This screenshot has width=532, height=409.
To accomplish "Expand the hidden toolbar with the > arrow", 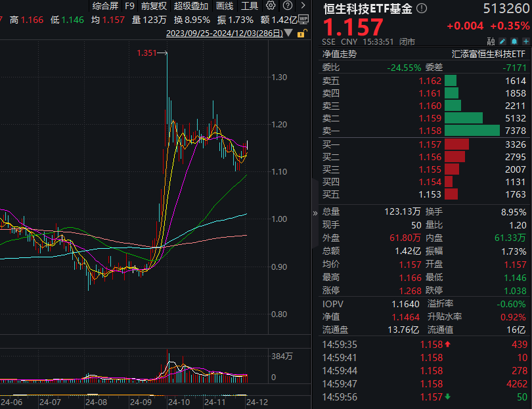I will pos(303,5).
